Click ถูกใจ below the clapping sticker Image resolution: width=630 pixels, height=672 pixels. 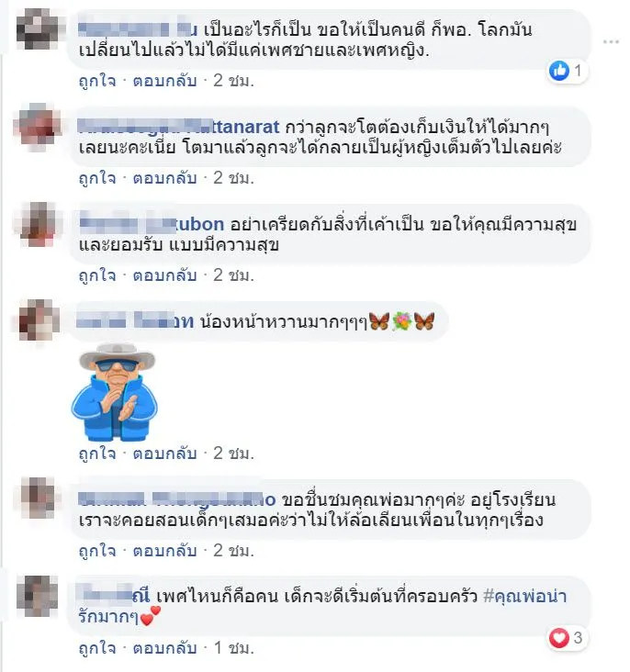point(97,453)
